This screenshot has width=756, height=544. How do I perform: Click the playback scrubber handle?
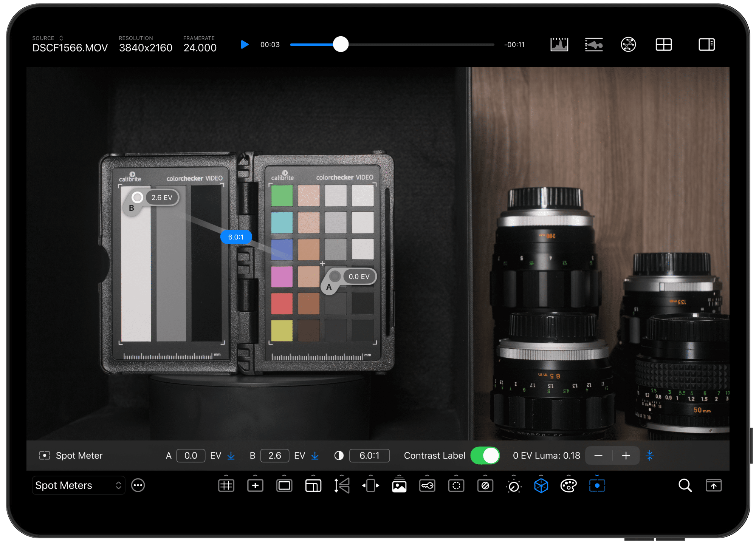point(341,45)
